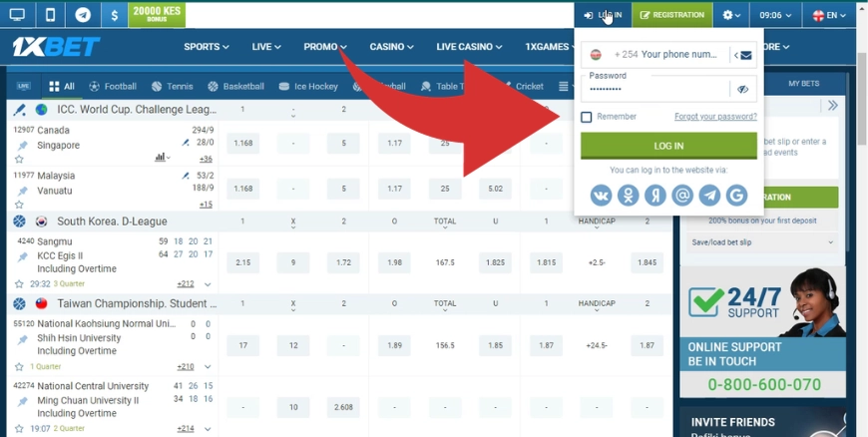Click the LIVE badge icon beside All
Image resolution: width=868 pixels, height=437 pixels.
tap(23, 87)
